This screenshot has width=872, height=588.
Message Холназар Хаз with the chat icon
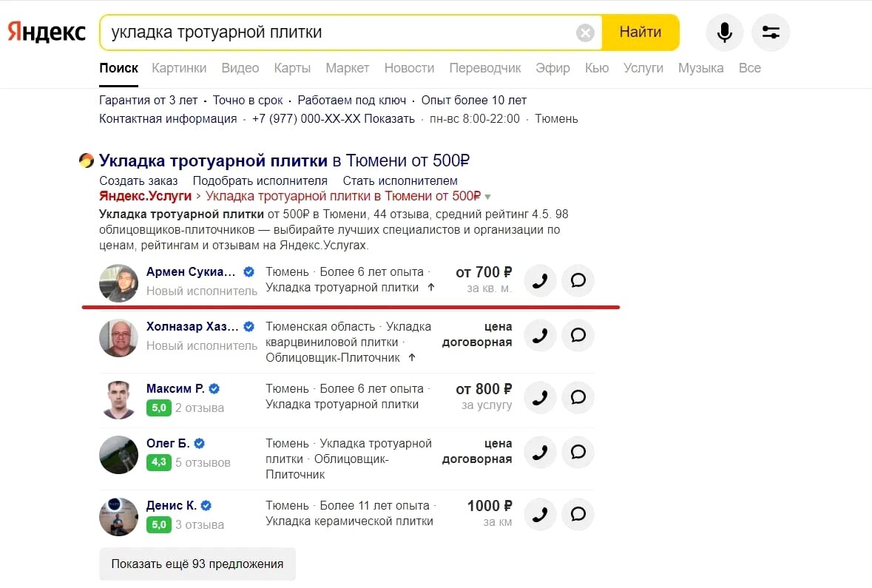[578, 336]
